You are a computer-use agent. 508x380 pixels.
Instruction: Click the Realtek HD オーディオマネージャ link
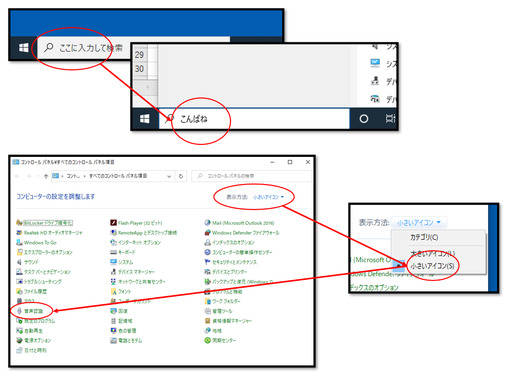tap(53, 233)
